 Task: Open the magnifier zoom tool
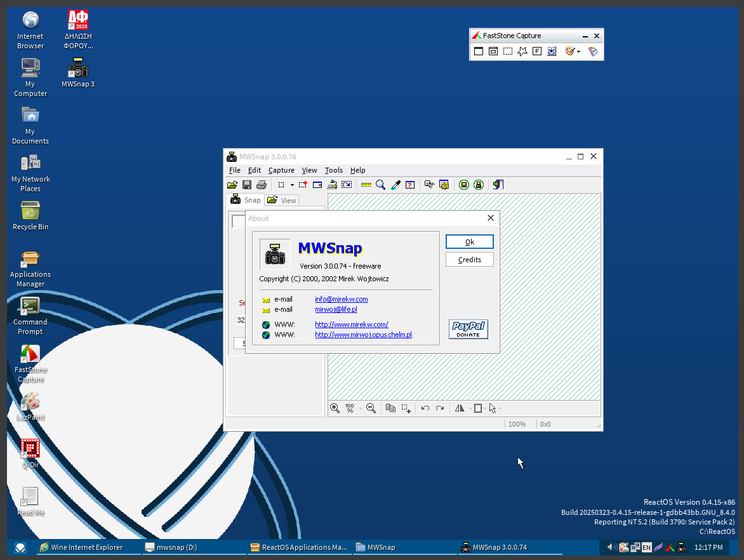click(380, 185)
